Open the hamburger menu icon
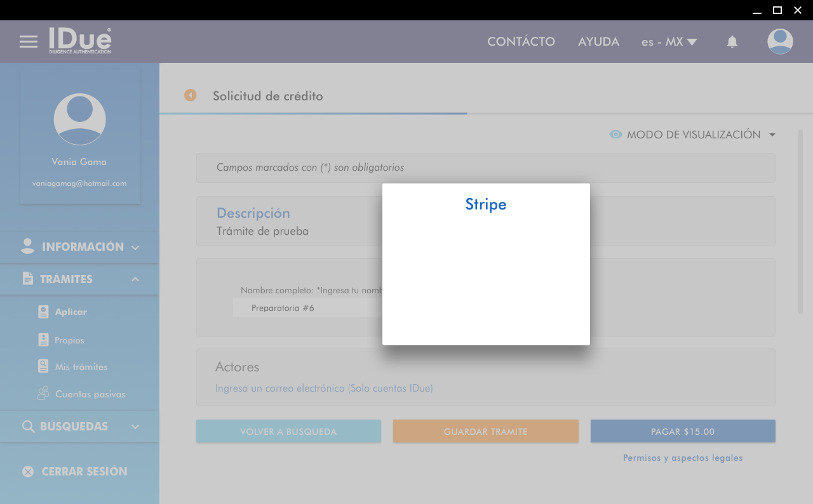 (x=29, y=42)
